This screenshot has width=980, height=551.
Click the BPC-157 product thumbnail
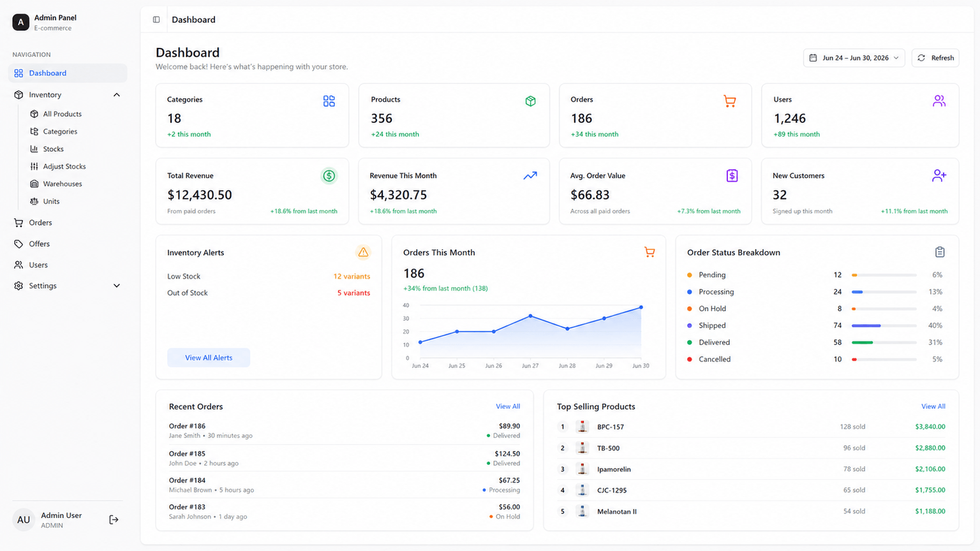(582, 427)
